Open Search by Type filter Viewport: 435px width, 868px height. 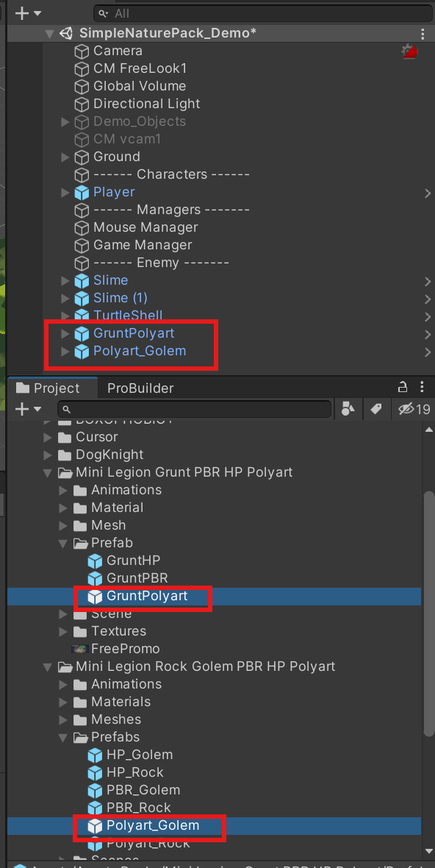[x=348, y=410]
